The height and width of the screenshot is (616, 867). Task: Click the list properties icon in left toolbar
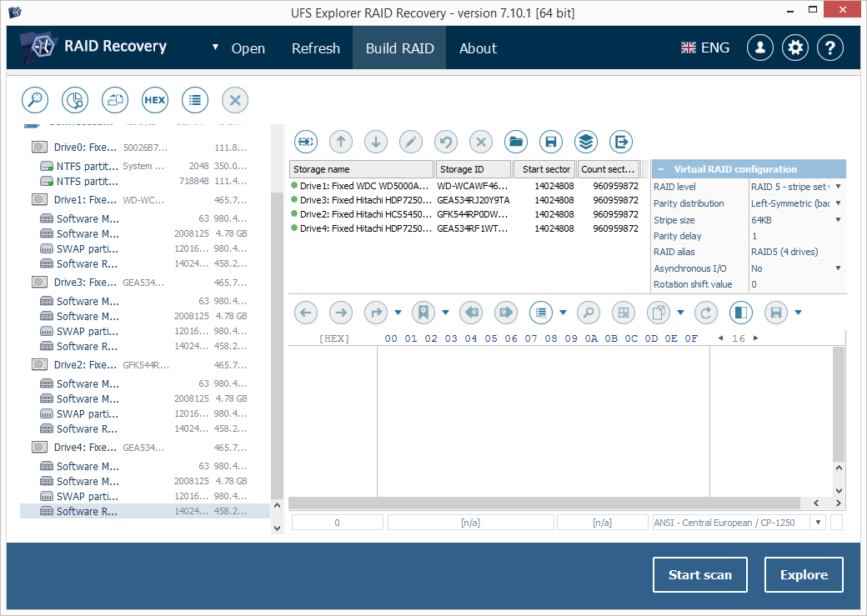click(194, 100)
